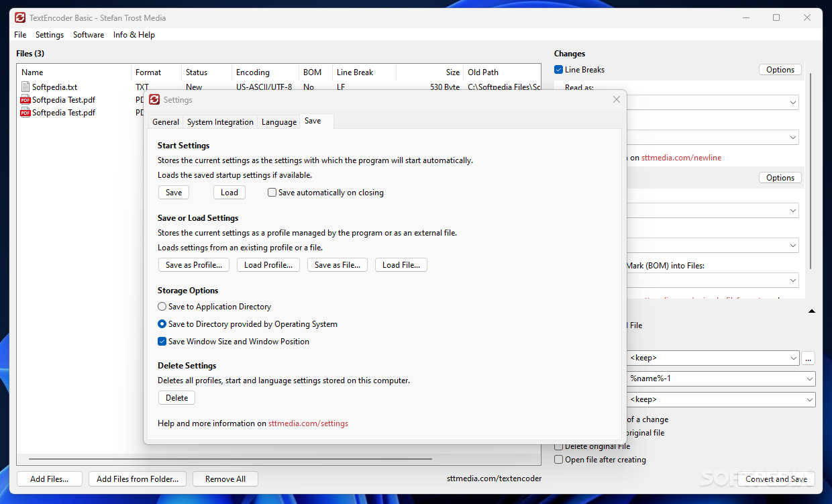Open the sttmedia.com/newline link
Screen dimensions: 832x504
(x=681, y=158)
